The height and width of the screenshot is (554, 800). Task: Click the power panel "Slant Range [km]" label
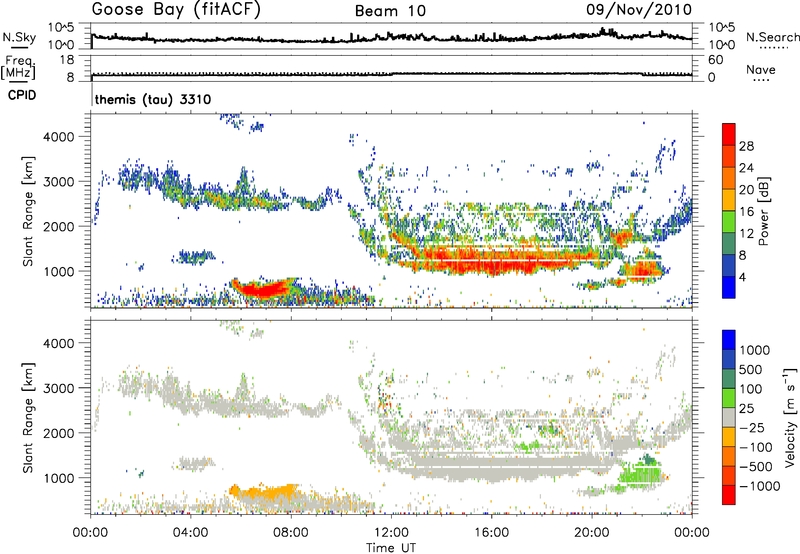pyautogui.click(x=28, y=211)
